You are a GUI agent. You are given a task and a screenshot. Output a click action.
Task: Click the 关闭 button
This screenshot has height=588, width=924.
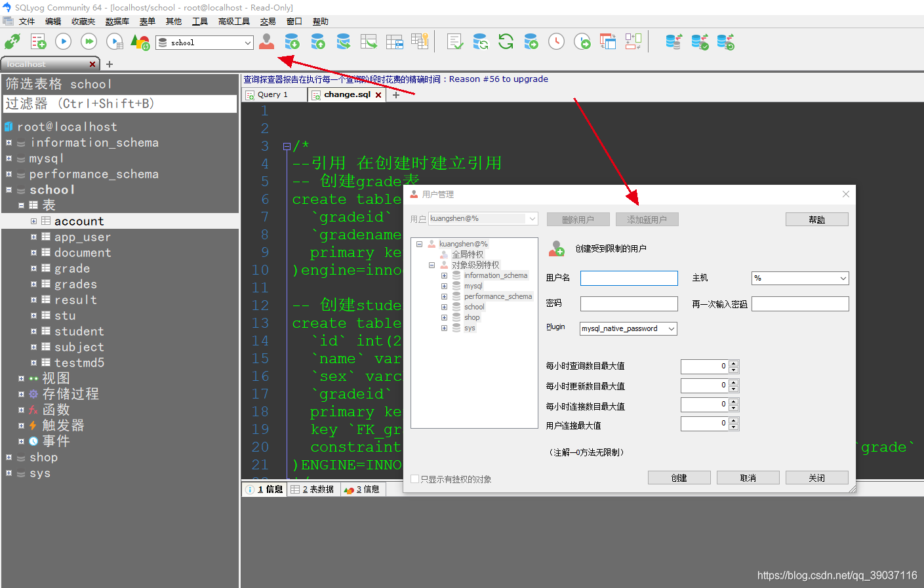click(x=817, y=478)
